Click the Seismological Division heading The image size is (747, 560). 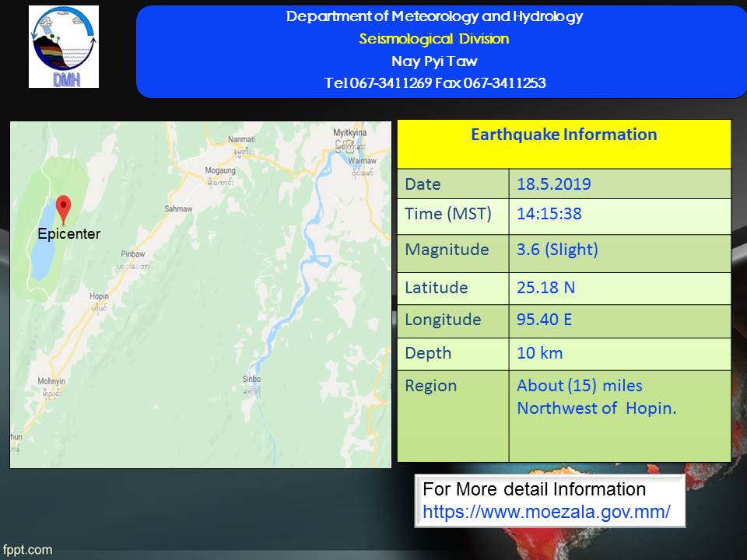434,39
